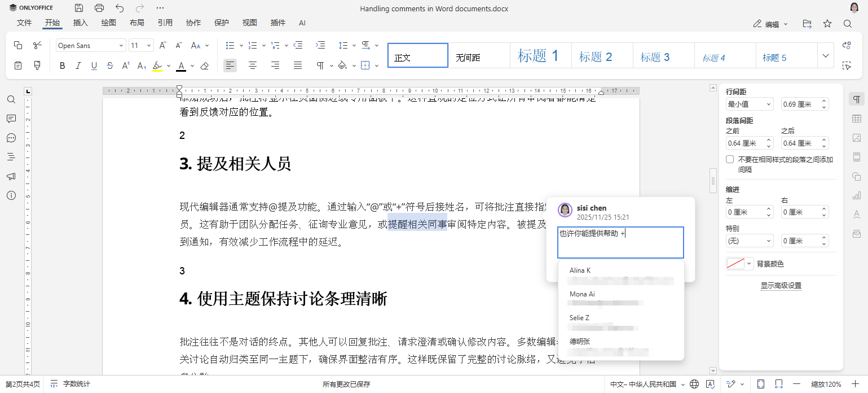Apply italic formatting to text

point(78,65)
